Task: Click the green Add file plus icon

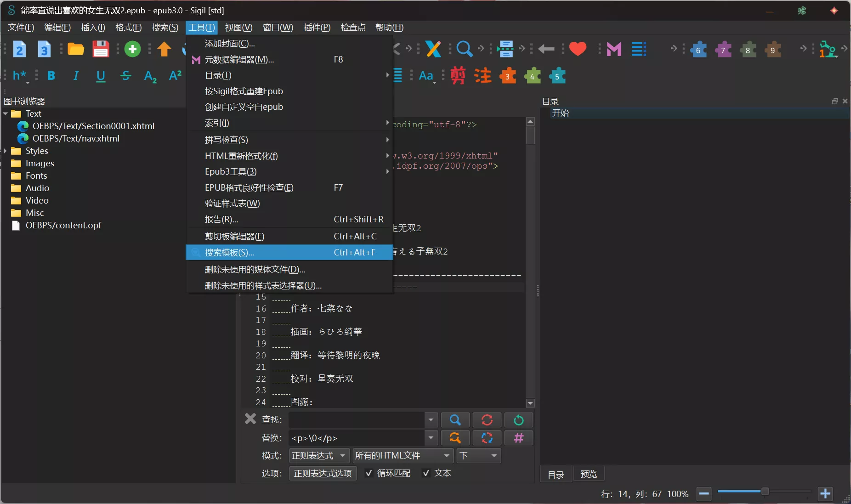Action: [x=132, y=49]
